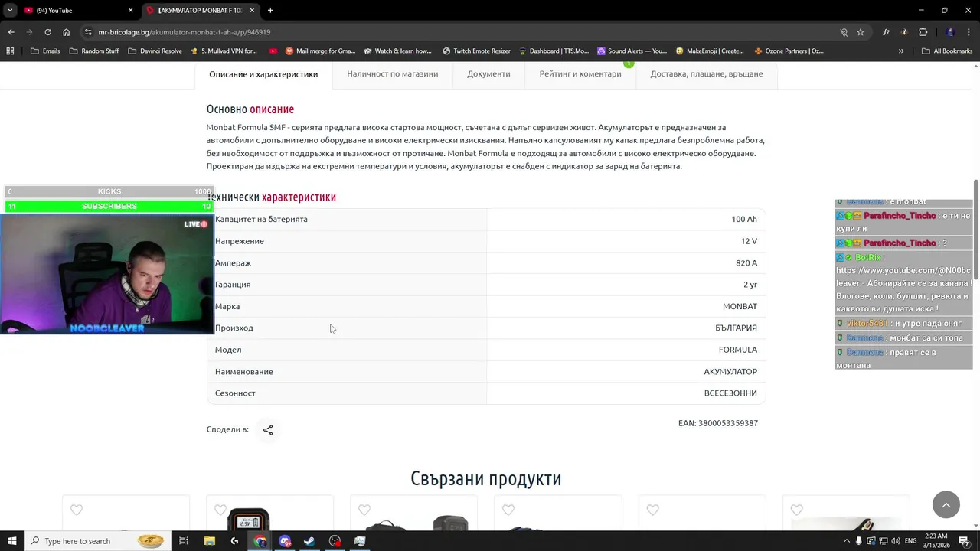Open the Chrome three-dot menu
Image resolution: width=980 pixels, height=551 pixels.
pos(969,32)
